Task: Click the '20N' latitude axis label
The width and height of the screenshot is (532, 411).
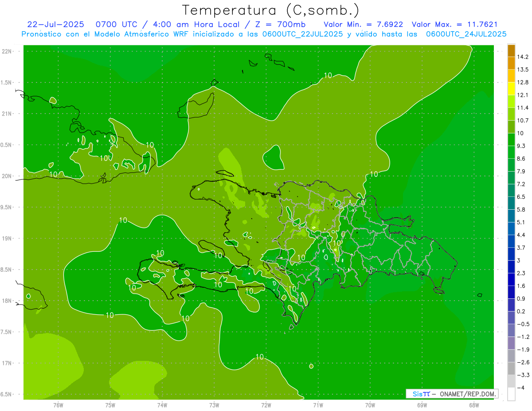Action: (x=7, y=176)
